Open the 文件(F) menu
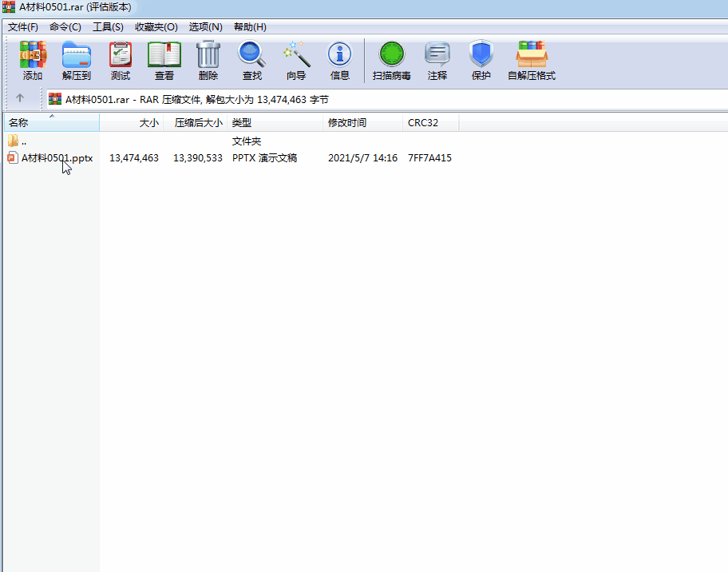728x572 pixels. (x=22, y=27)
